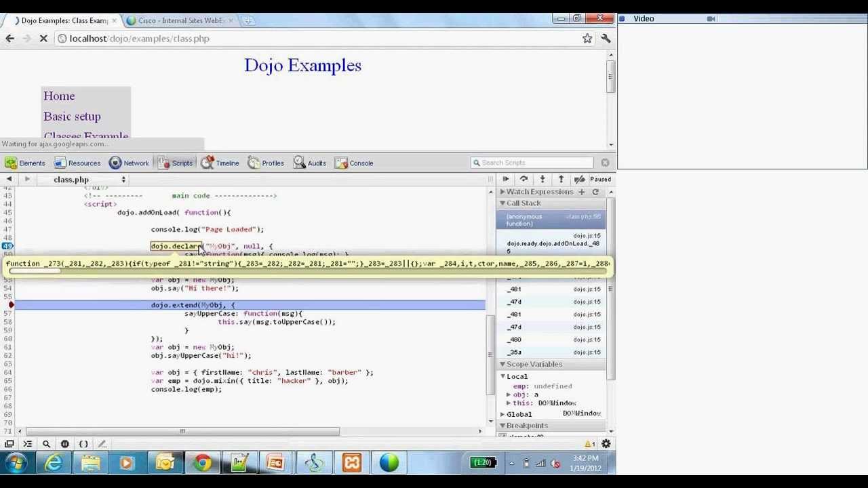Toggle pause on exceptions button

[65, 444]
